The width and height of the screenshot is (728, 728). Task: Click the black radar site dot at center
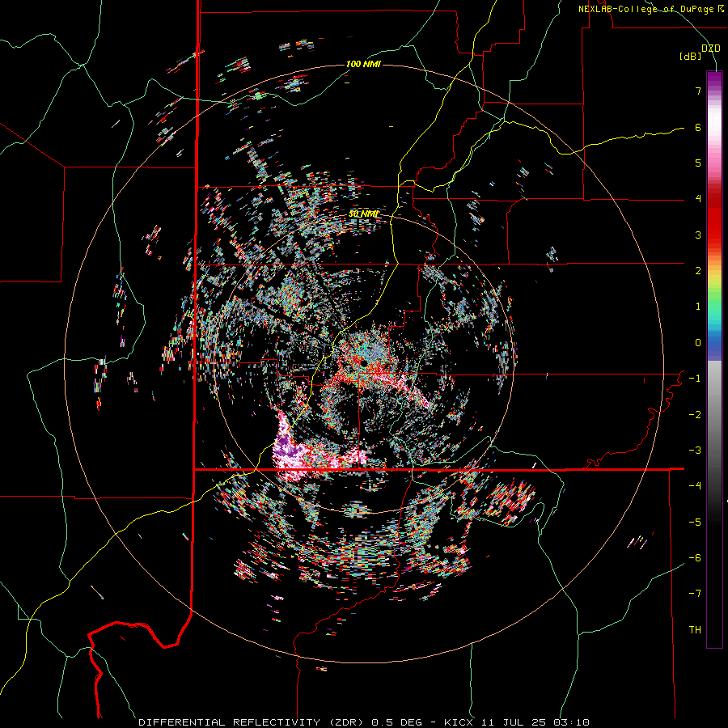pyautogui.click(x=365, y=362)
